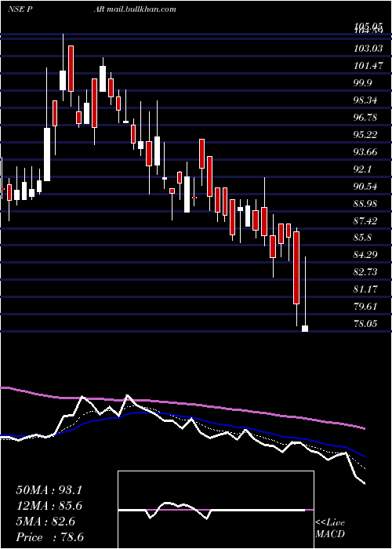The width and height of the screenshot is (392, 549).
Task: Click the 87.42 price label
Action: click(x=365, y=220)
